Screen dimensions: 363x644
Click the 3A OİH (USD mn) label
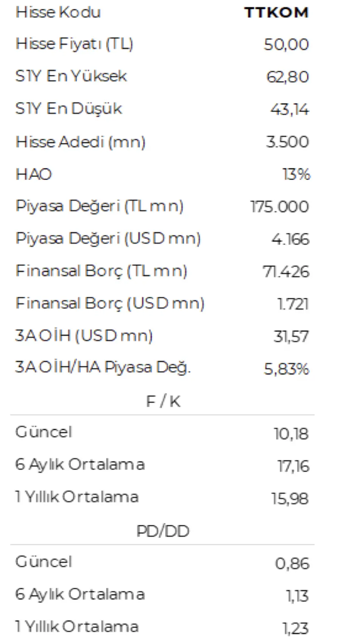click(x=84, y=336)
